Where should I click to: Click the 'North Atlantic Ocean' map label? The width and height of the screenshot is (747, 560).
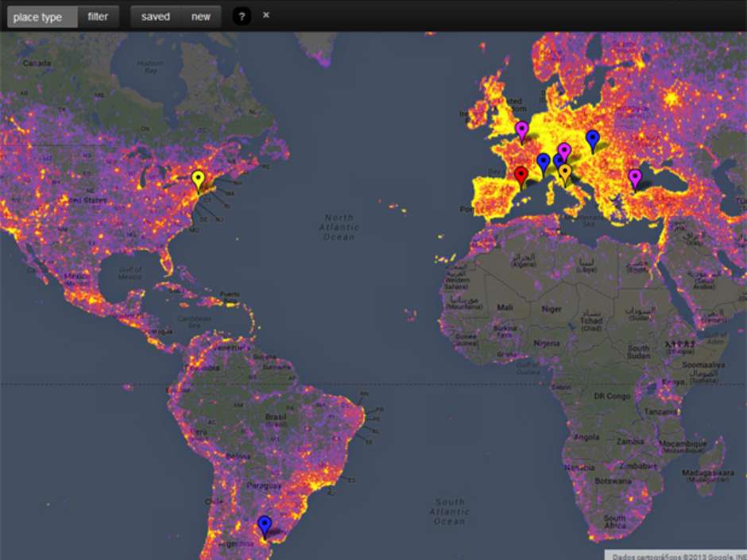[339, 226]
